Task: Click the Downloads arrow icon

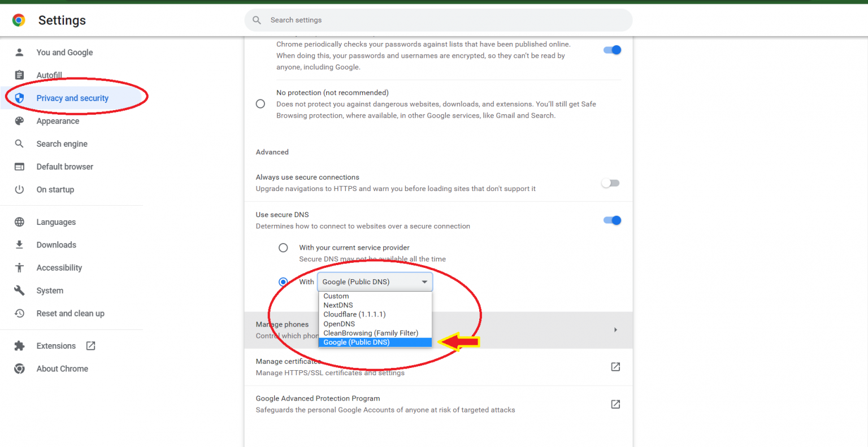Action: [x=19, y=245]
